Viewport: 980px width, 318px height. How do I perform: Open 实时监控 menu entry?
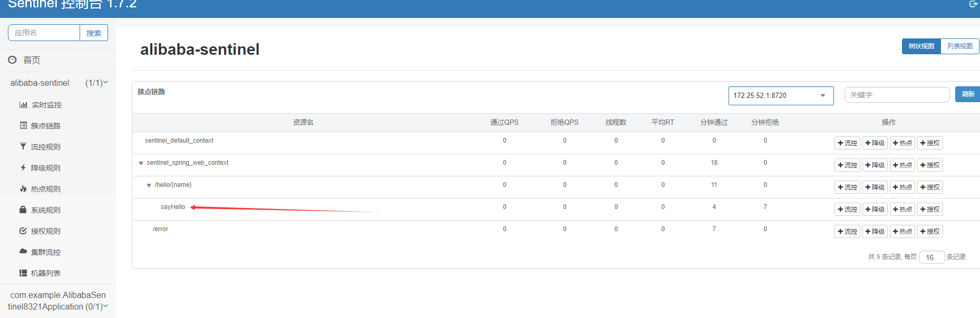46,105
